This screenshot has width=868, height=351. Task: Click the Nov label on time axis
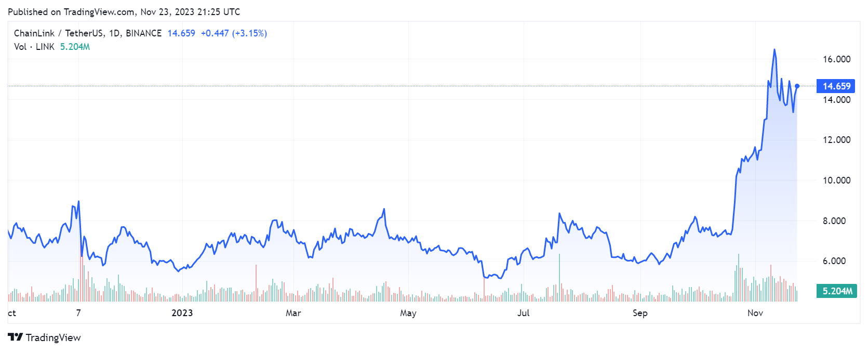755,313
